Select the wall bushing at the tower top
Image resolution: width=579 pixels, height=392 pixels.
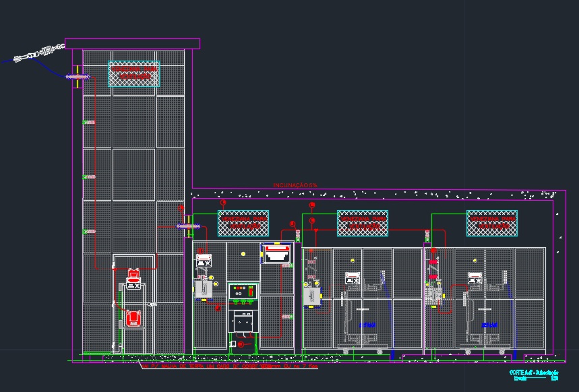[x=78, y=77]
